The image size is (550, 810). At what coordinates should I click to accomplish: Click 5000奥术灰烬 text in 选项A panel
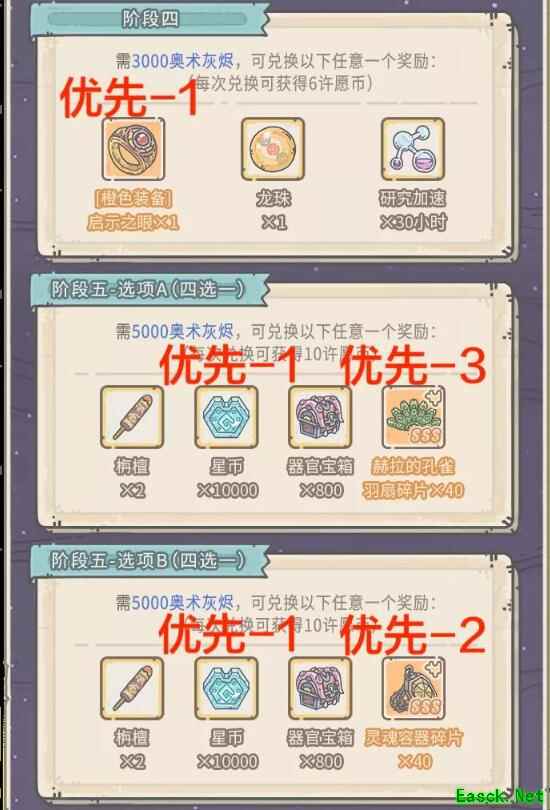pos(183,331)
